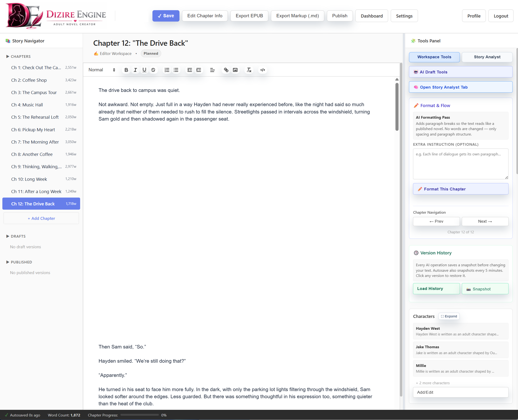Image resolution: width=518 pixels, height=420 pixels.
Task: Insert a numbered list
Action: pos(167,70)
